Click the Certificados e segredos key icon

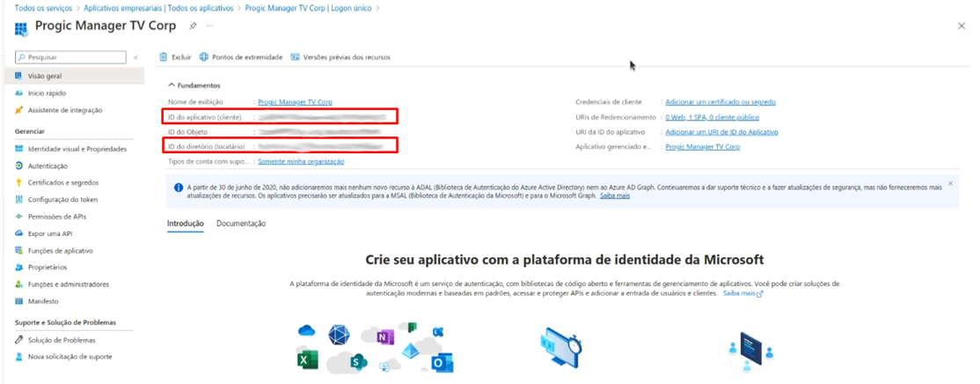point(18,182)
